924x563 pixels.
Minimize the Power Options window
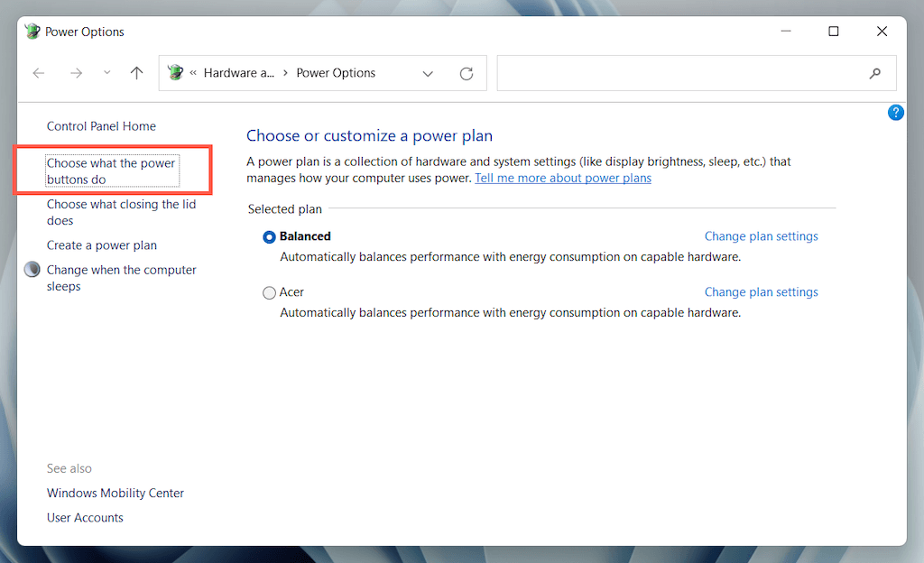coord(786,32)
